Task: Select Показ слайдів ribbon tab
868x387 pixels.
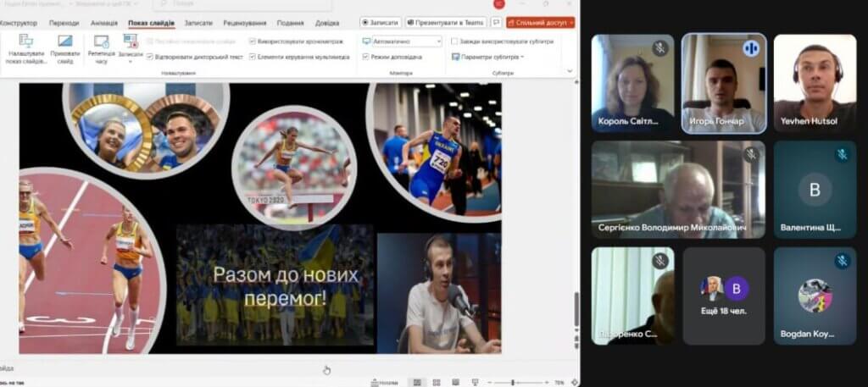Action: 151,23
